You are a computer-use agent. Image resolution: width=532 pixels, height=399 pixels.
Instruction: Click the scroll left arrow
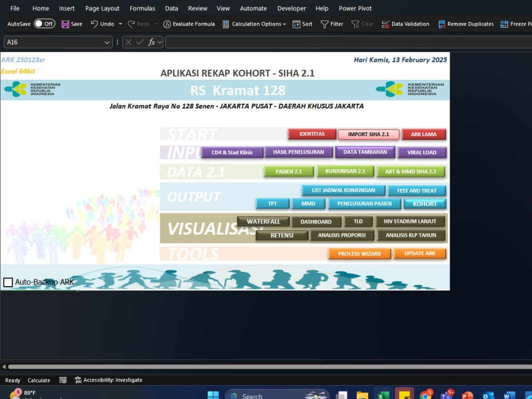(x=4, y=367)
